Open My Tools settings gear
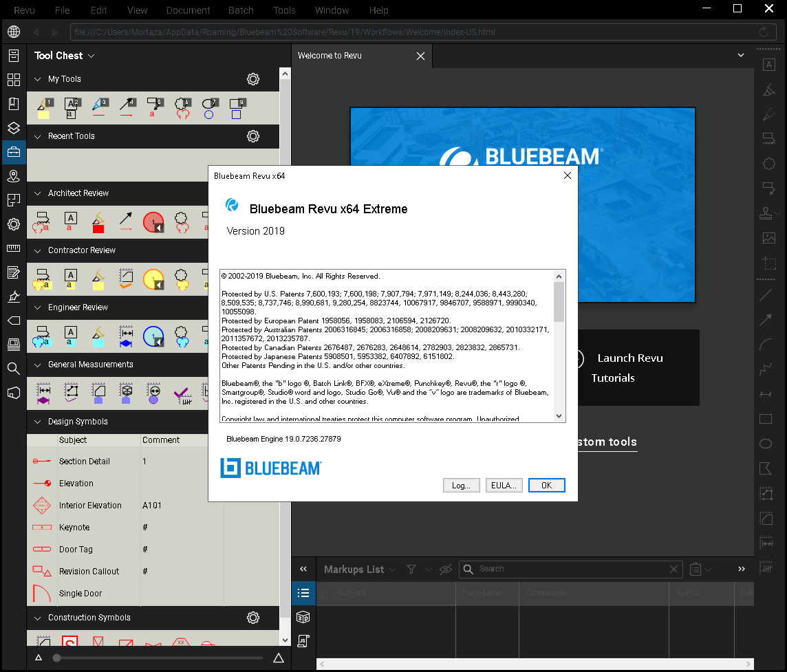This screenshot has width=787, height=672. tap(252, 79)
